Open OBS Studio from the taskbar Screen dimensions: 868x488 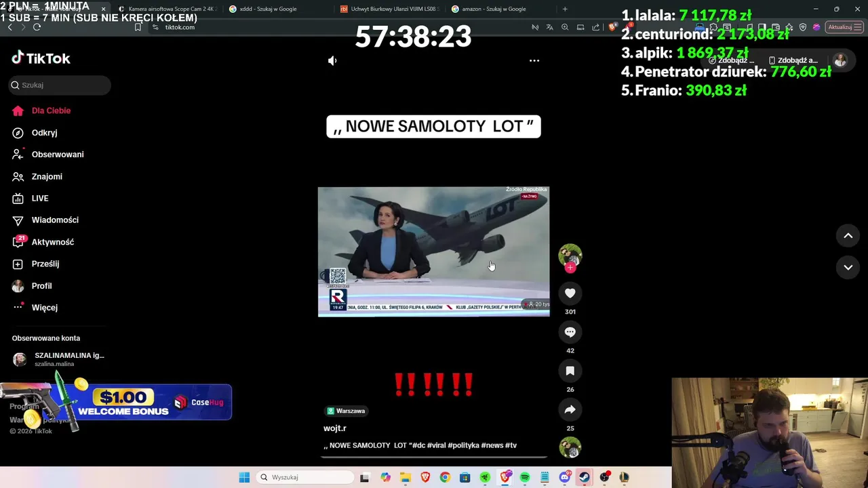point(604,477)
